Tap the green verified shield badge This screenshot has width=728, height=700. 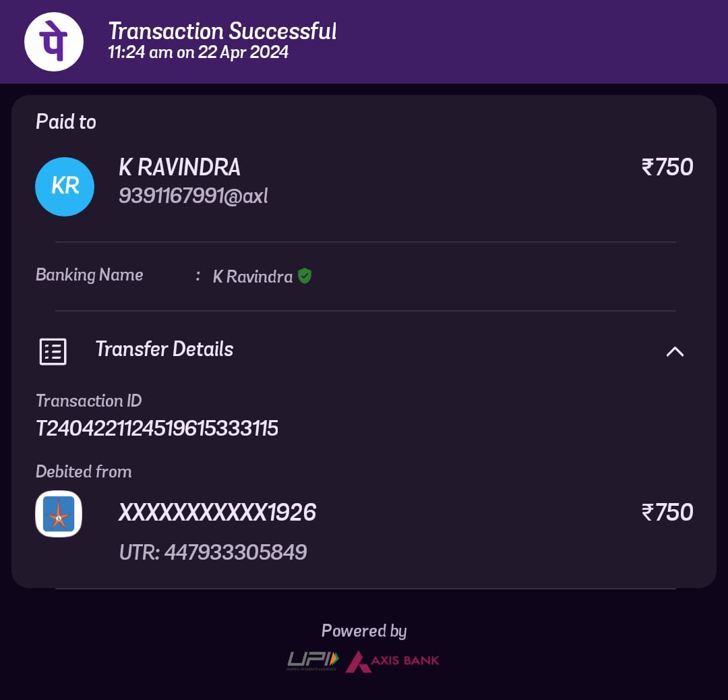coord(305,276)
